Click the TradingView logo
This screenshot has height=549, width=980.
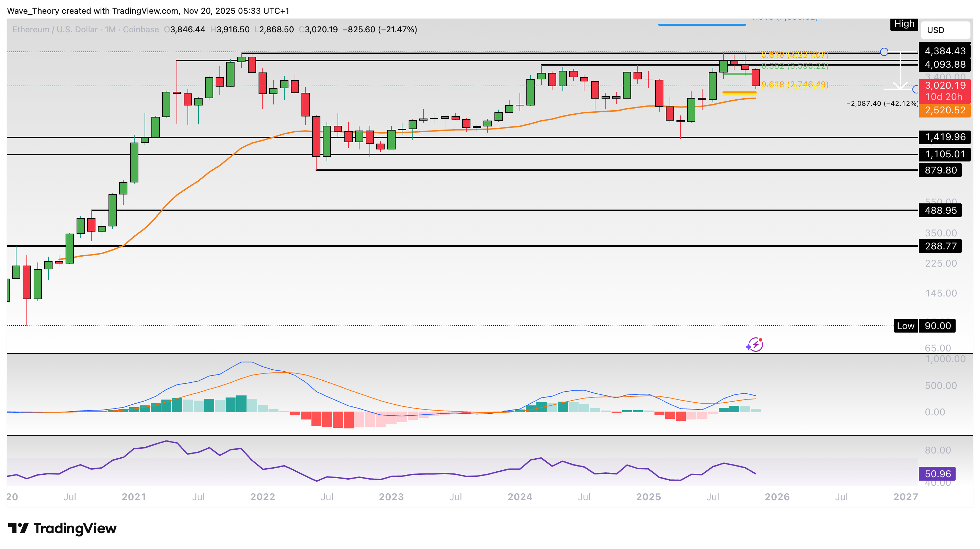click(62, 528)
